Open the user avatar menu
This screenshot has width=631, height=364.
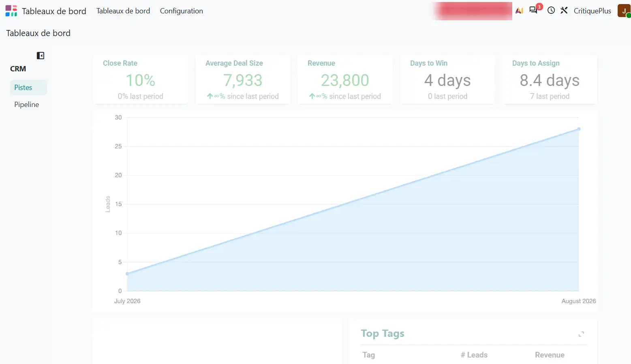[624, 11]
